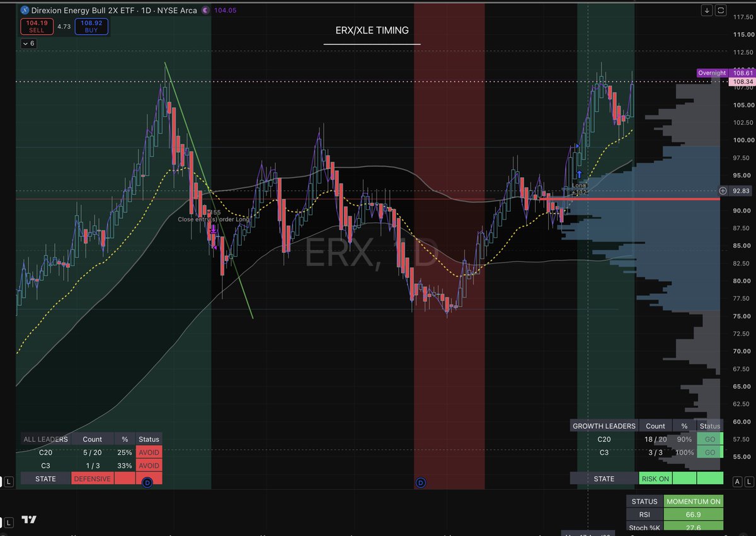Click AVOID status in ALL LEADERS C20 row

click(x=149, y=452)
